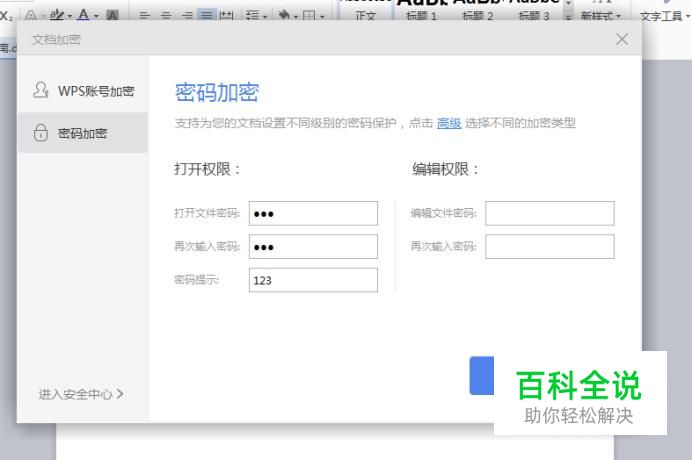
Task: Click the text effects outlined A icon
Action: pos(30,16)
